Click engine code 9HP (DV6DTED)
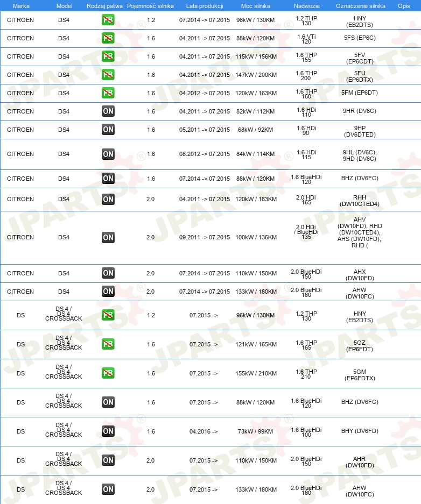This screenshot has width=421, height=504. 360,131
